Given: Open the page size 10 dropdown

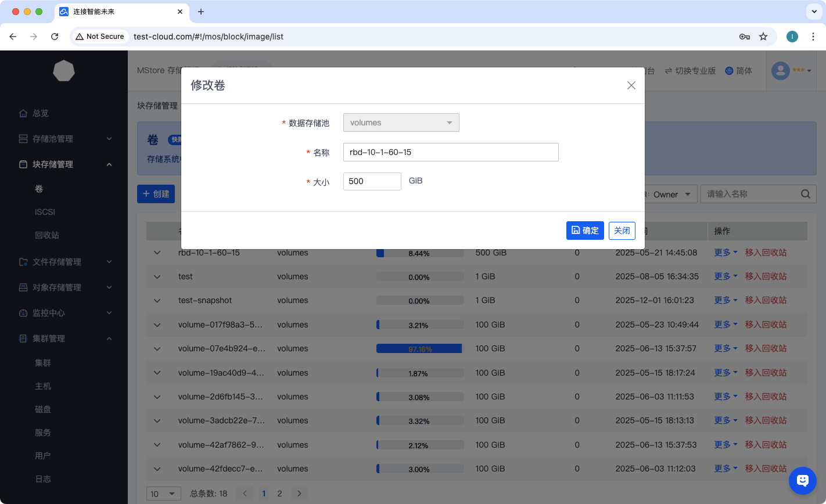Looking at the screenshot, I should pyautogui.click(x=163, y=494).
